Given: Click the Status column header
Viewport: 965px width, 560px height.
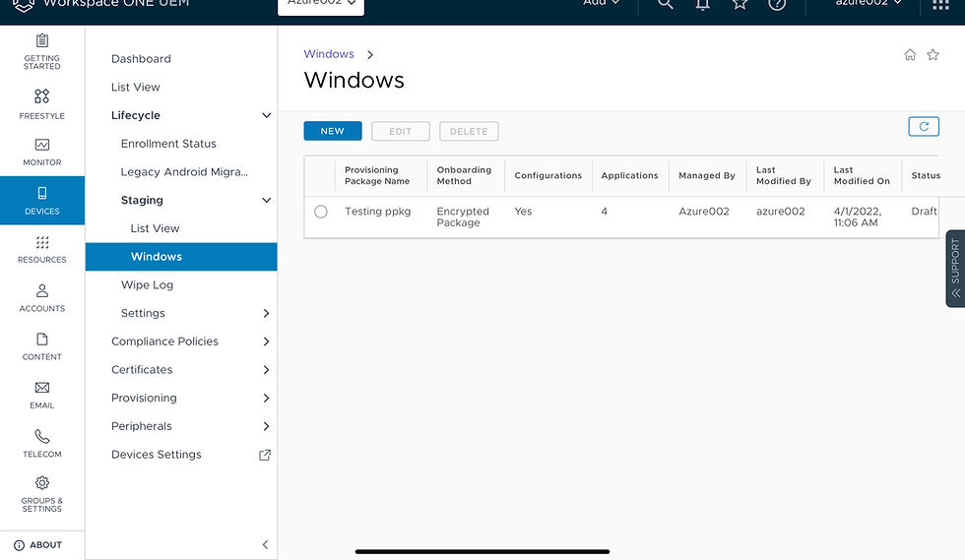Looking at the screenshot, I should click(x=926, y=175).
